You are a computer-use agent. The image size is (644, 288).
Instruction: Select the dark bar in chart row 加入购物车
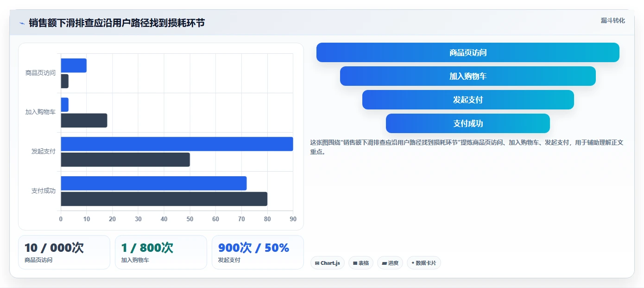click(x=84, y=121)
